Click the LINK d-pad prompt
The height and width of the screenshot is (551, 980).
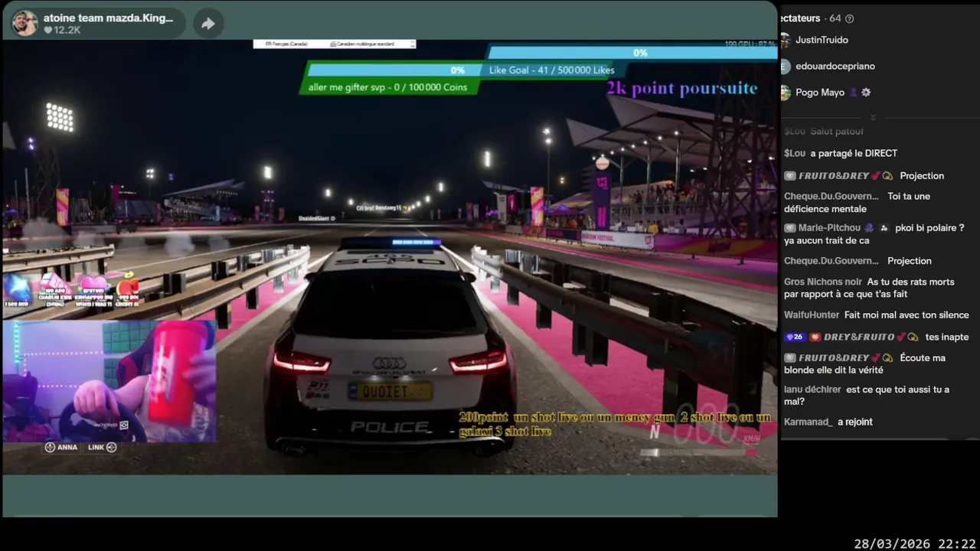(102, 447)
